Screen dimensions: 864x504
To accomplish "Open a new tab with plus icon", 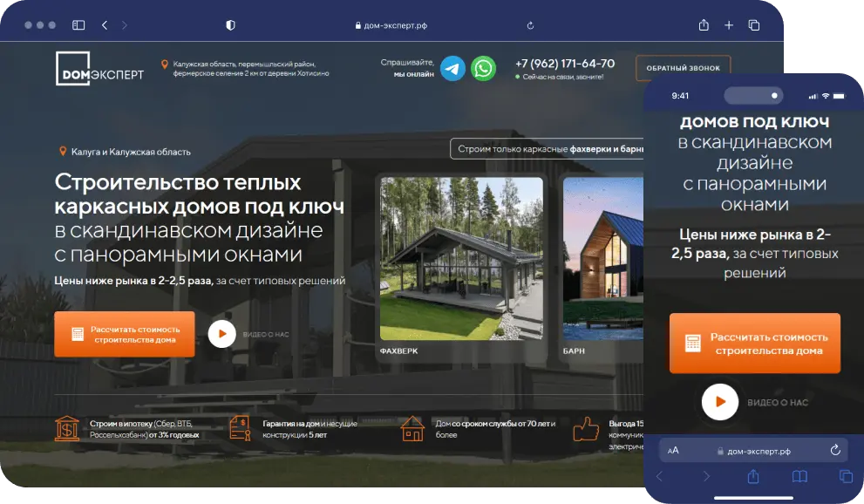I will (729, 25).
